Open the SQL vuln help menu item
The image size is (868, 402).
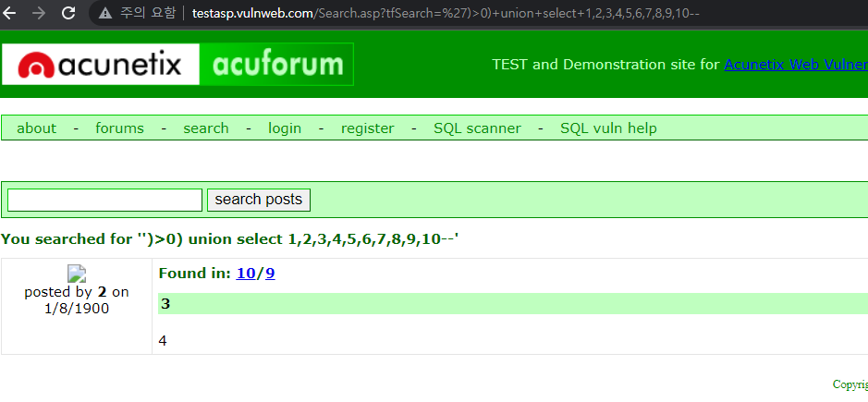pos(608,128)
